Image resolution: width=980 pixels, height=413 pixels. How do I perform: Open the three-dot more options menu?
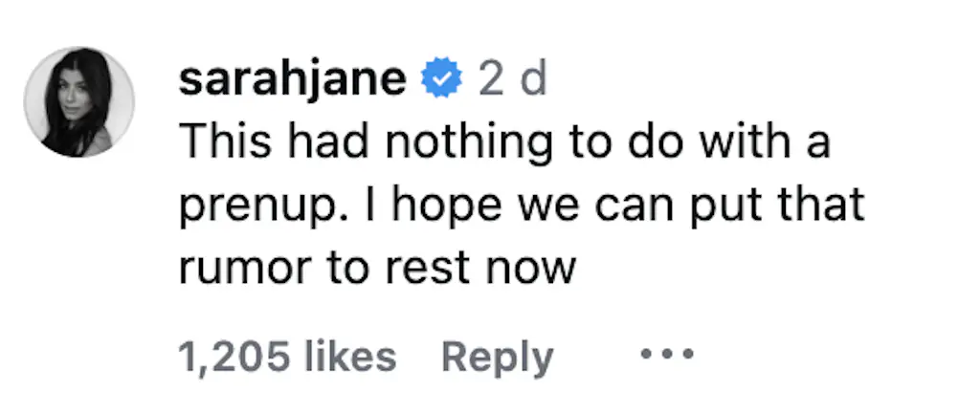coord(664,357)
